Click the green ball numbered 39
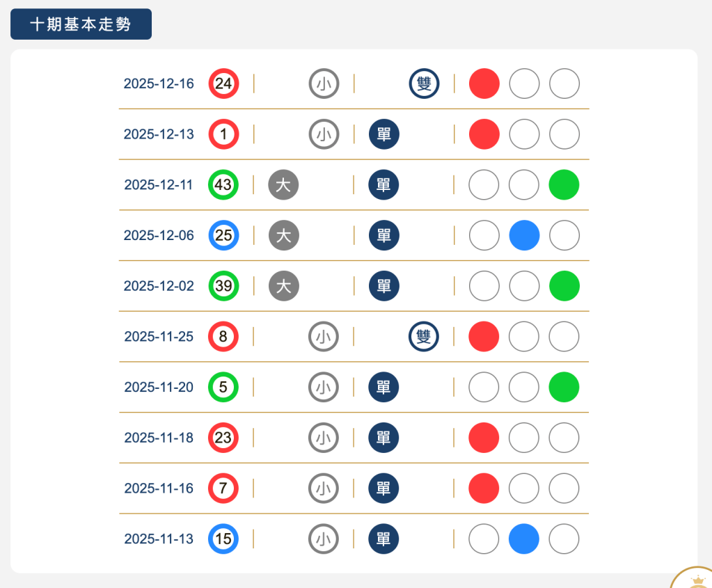The image size is (712, 588). coord(223,286)
